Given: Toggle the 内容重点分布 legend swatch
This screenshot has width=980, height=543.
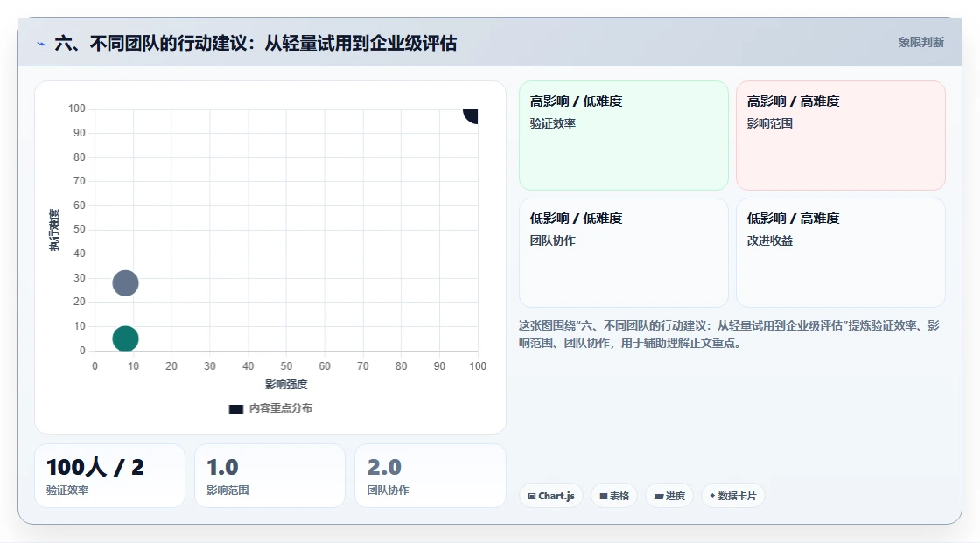Looking at the screenshot, I should click(236, 408).
